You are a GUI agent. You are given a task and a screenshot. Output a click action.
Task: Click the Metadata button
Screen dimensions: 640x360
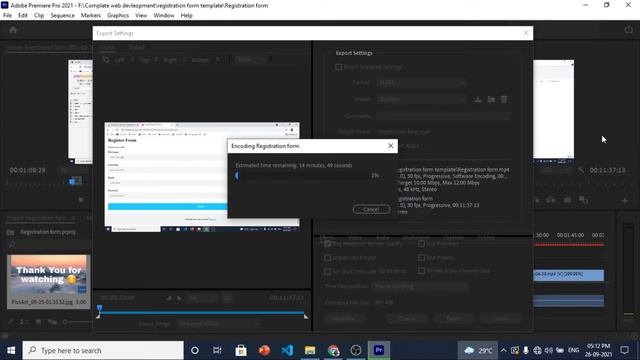(343, 318)
